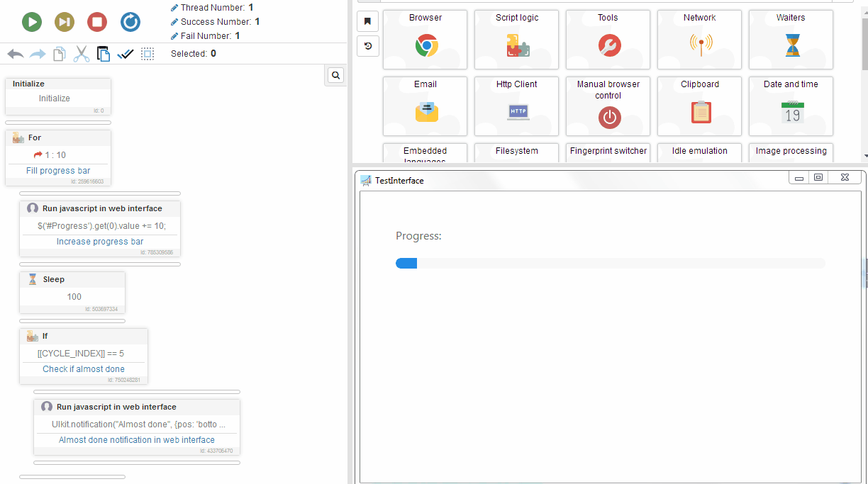Click the Increase progress bar label
Image resolution: width=868 pixels, height=484 pixels.
100,242
